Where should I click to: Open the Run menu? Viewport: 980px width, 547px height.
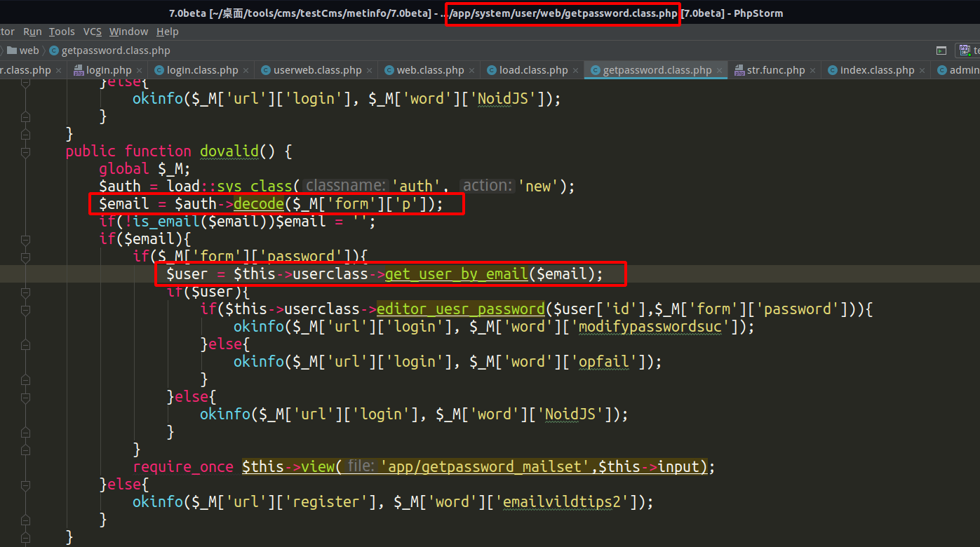point(32,32)
